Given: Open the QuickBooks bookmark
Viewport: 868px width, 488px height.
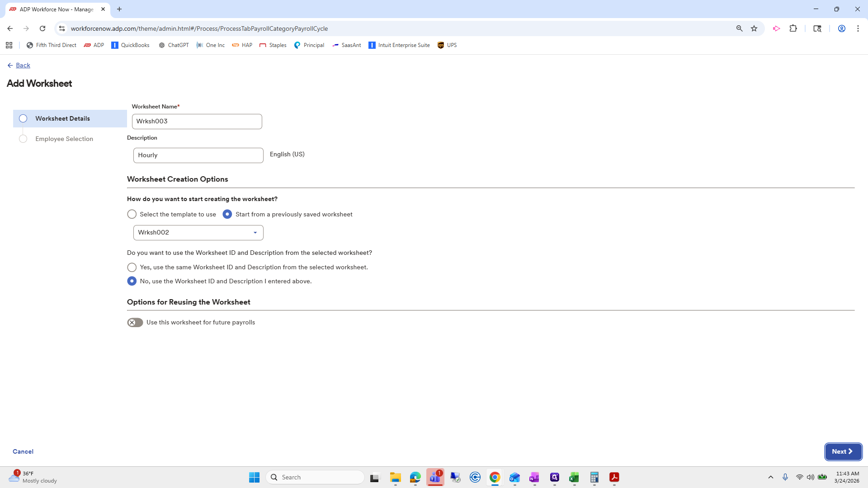Looking at the screenshot, I should pos(130,45).
